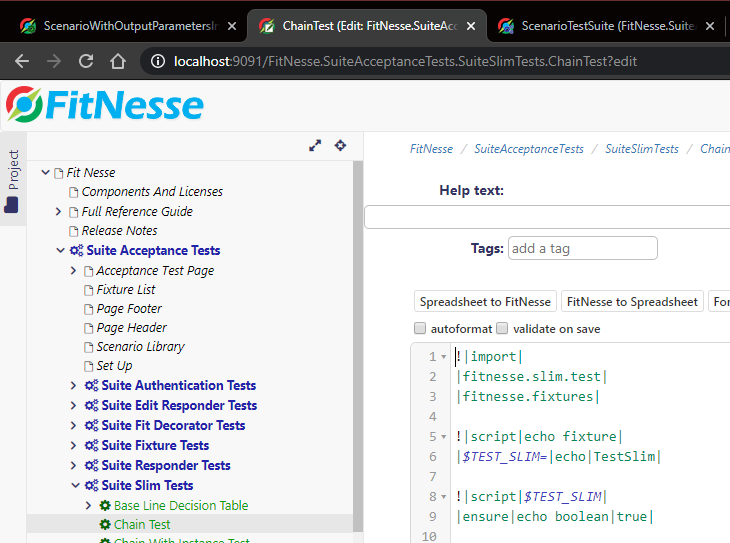Open the Project sidebar tab
The height and width of the screenshot is (543, 730).
13,179
